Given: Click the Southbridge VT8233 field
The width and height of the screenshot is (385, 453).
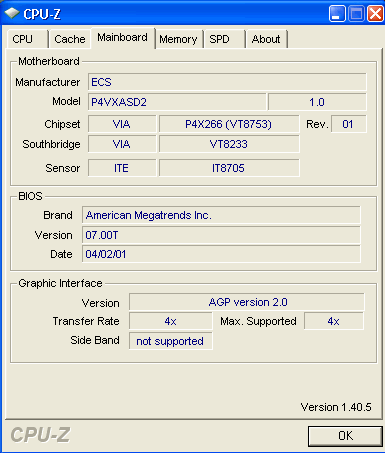Looking at the screenshot, I should coord(229,144).
